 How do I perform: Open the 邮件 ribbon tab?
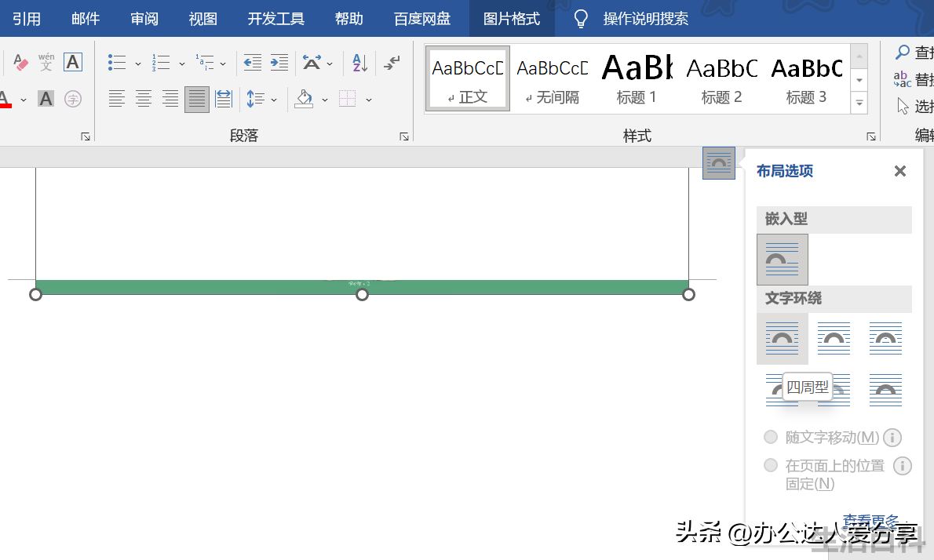[x=86, y=19]
